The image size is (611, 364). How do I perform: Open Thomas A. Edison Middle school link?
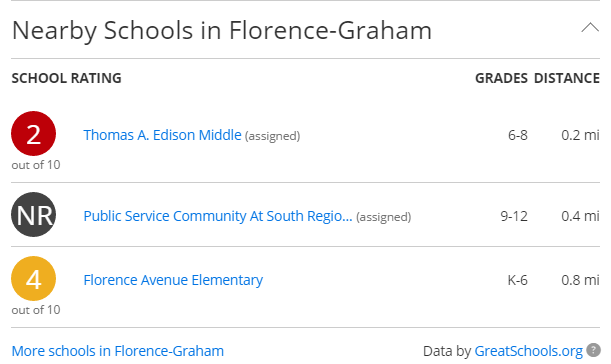(x=162, y=135)
